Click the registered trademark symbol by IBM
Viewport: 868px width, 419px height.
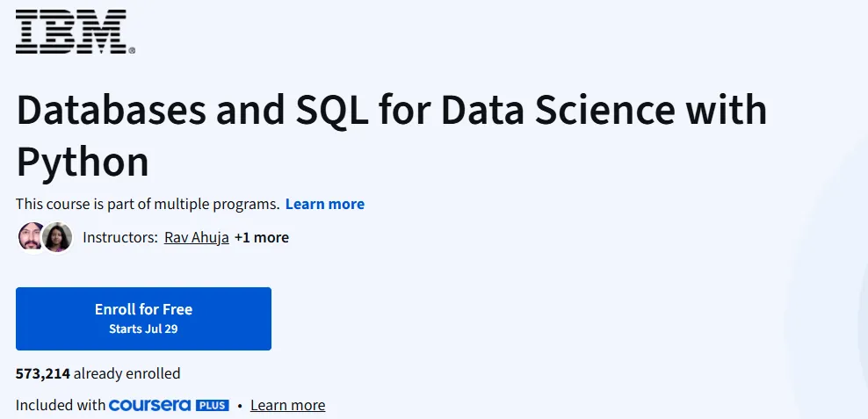click(132, 50)
